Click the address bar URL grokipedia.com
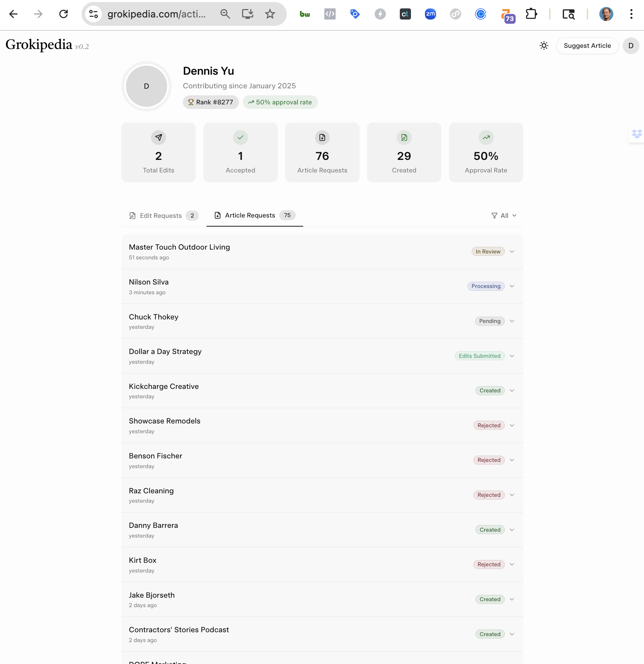This screenshot has width=644, height=664. point(156,14)
